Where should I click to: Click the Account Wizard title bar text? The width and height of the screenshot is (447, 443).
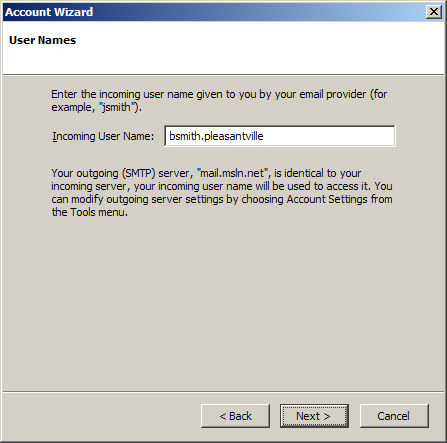[x=49, y=12]
